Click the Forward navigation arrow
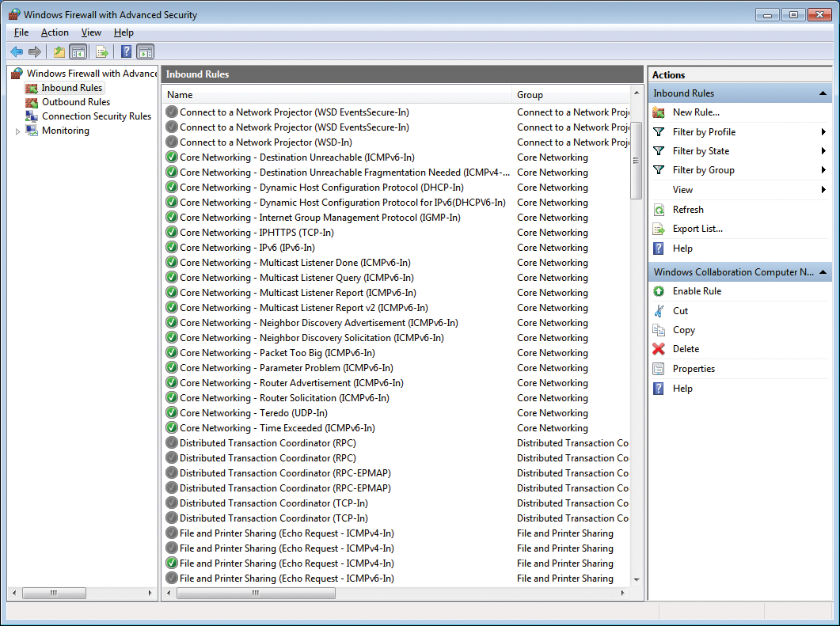Image resolution: width=840 pixels, height=626 pixels. [x=35, y=51]
